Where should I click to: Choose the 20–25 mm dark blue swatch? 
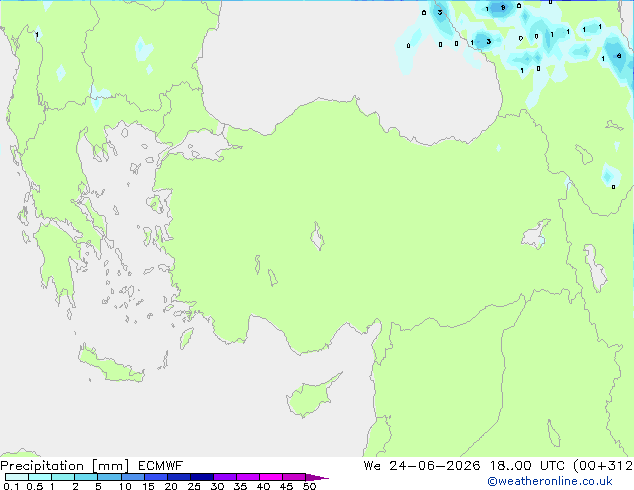pos(178,477)
